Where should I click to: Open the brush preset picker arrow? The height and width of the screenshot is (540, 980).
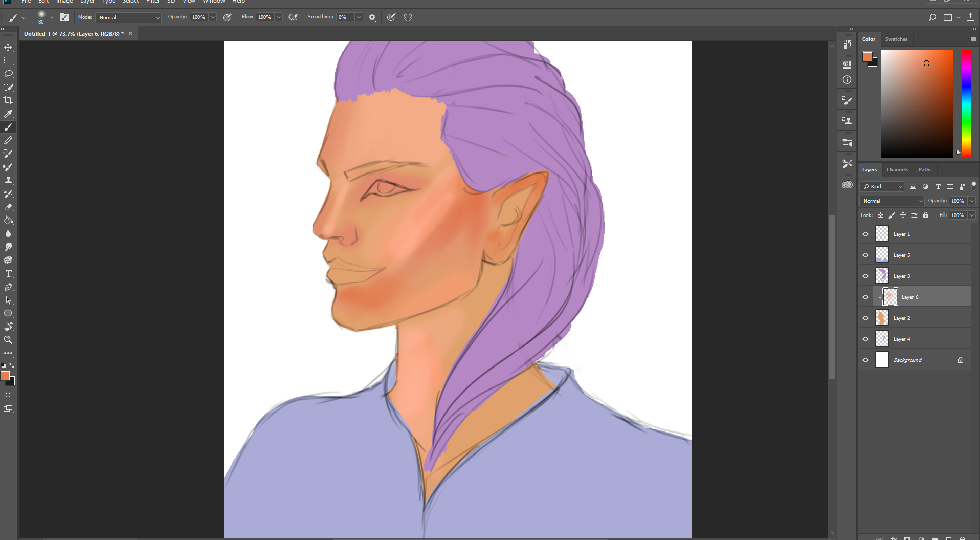coord(52,17)
